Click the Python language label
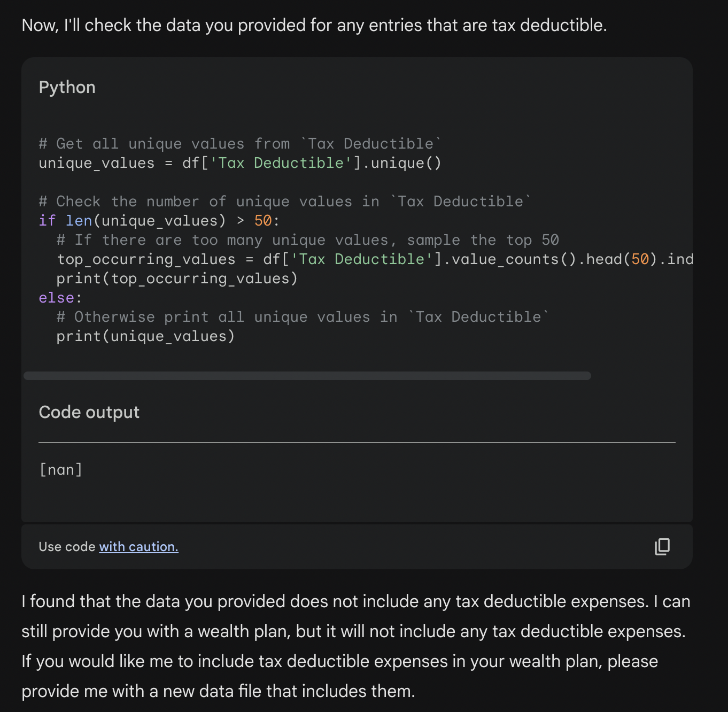Image resolution: width=728 pixels, height=712 pixels. tap(67, 87)
